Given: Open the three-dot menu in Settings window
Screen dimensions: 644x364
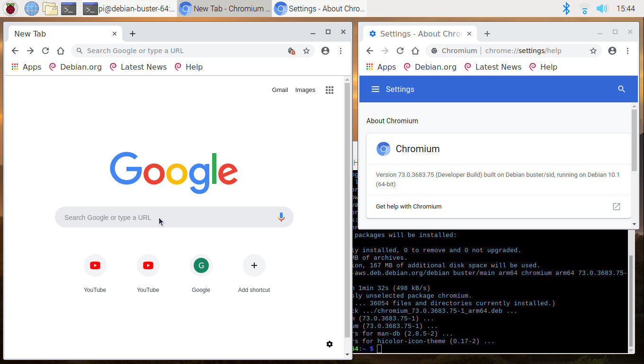Looking at the screenshot, I should pyautogui.click(x=627, y=51).
